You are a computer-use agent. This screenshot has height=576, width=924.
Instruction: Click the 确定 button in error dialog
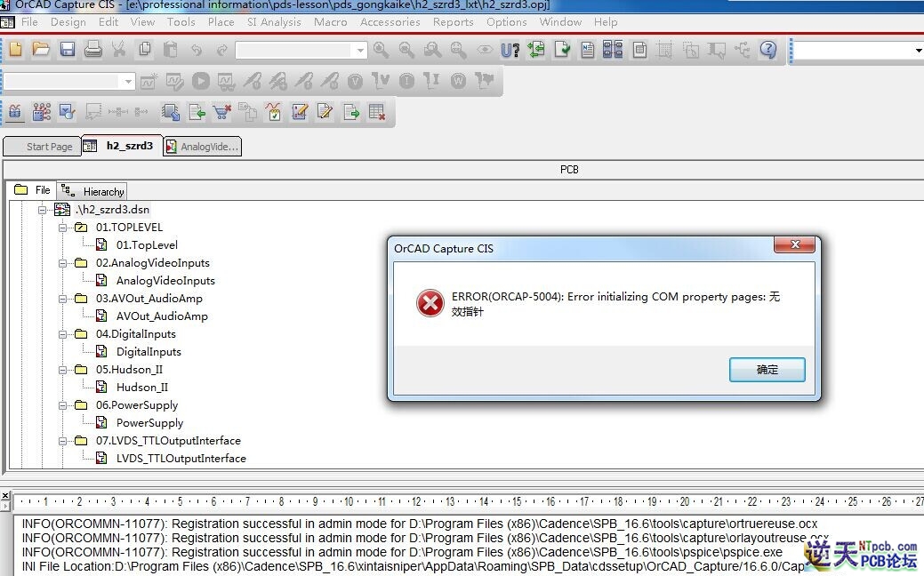pos(767,369)
